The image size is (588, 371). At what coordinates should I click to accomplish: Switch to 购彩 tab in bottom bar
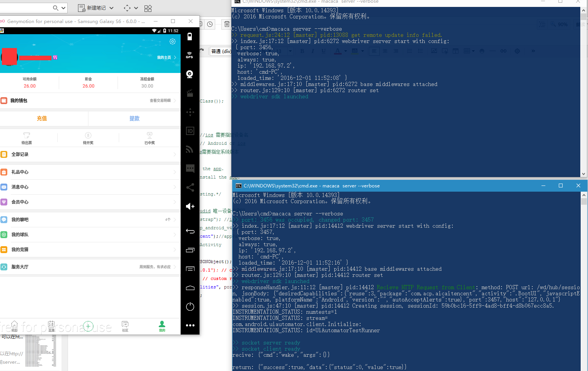click(14, 326)
